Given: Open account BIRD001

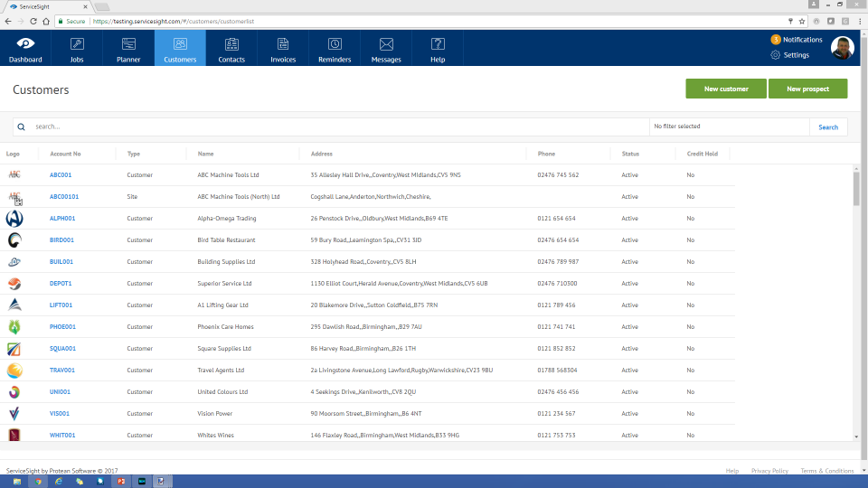Looking at the screenshot, I should click(61, 240).
